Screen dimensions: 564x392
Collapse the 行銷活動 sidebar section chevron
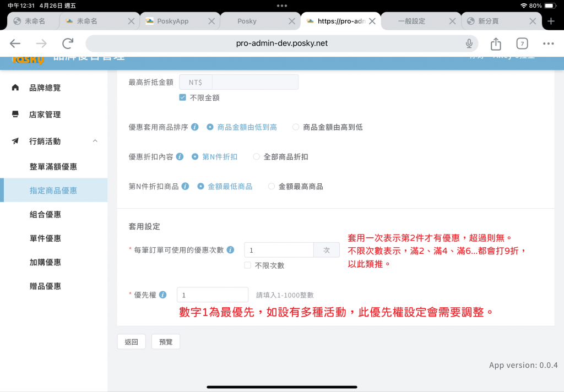coord(95,141)
